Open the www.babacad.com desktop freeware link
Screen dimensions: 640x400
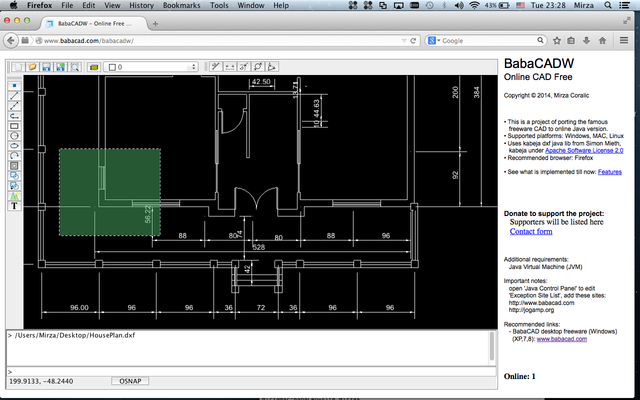point(562,339)
